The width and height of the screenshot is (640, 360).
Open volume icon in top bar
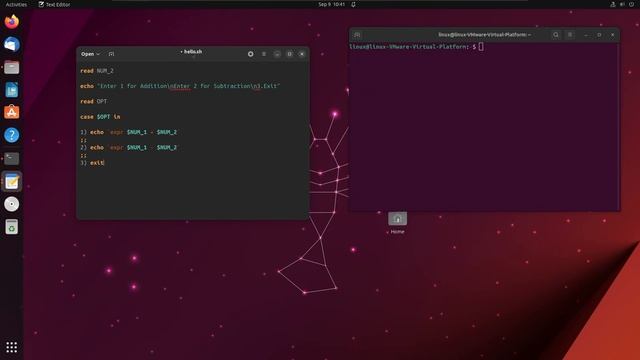[x=622, y=4]
